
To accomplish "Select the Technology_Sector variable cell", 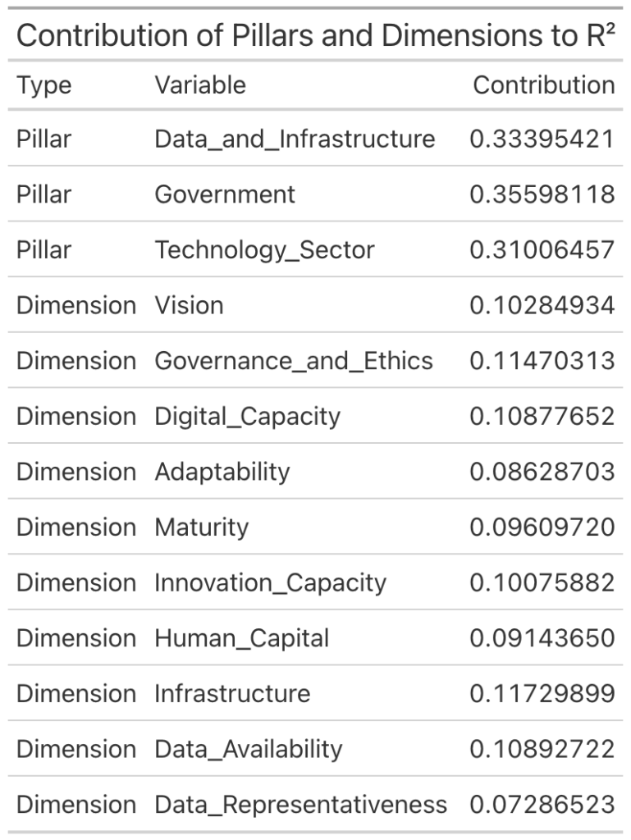I will pyautogui.click(x=264, y=250).
